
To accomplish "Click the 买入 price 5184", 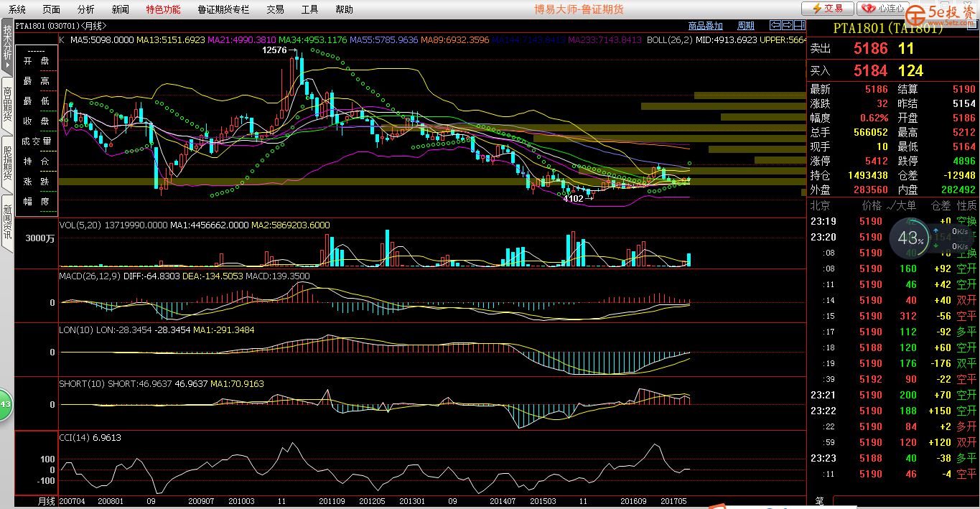I will pos(870,70).
